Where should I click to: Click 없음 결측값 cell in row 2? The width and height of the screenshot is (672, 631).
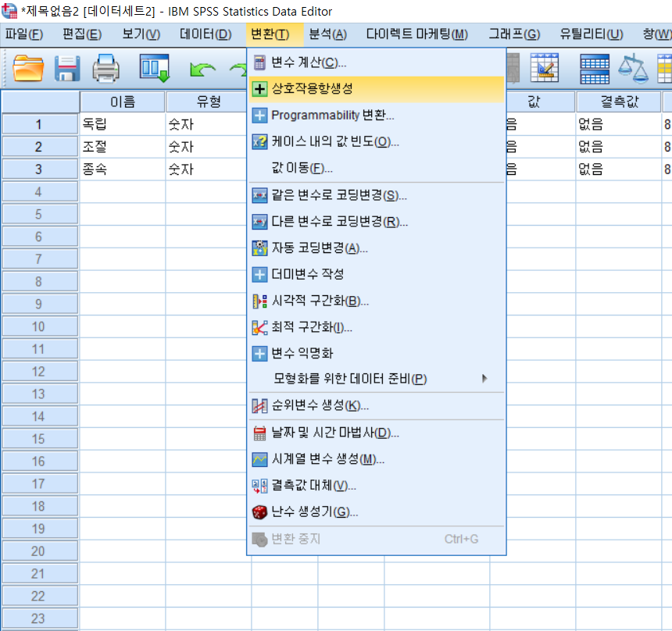coord(619,147)
